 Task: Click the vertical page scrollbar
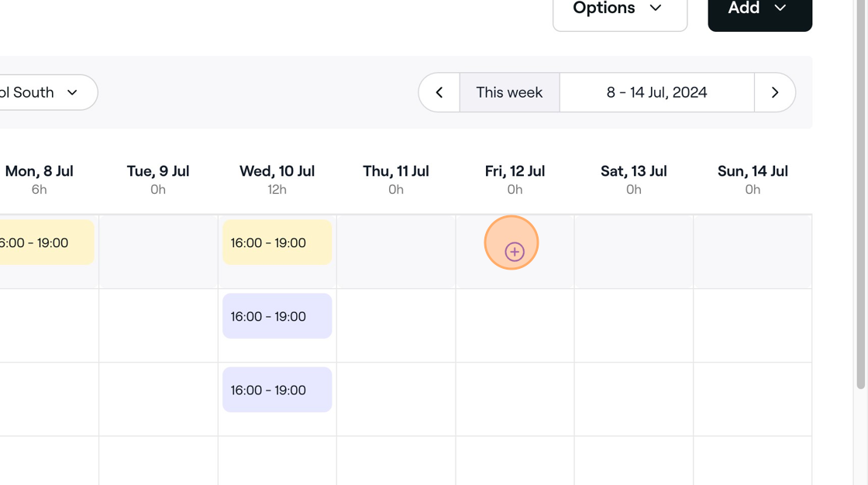click(x=861, y=194)
